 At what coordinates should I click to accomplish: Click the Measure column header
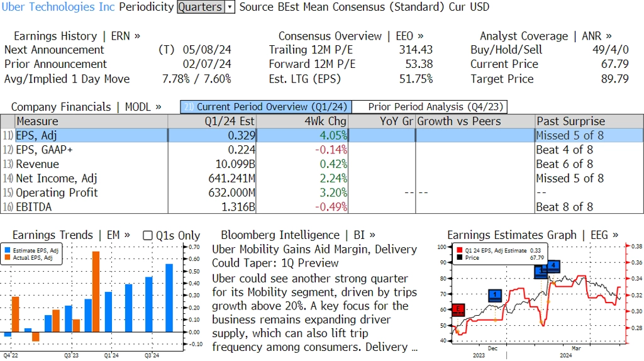(91, 121)
